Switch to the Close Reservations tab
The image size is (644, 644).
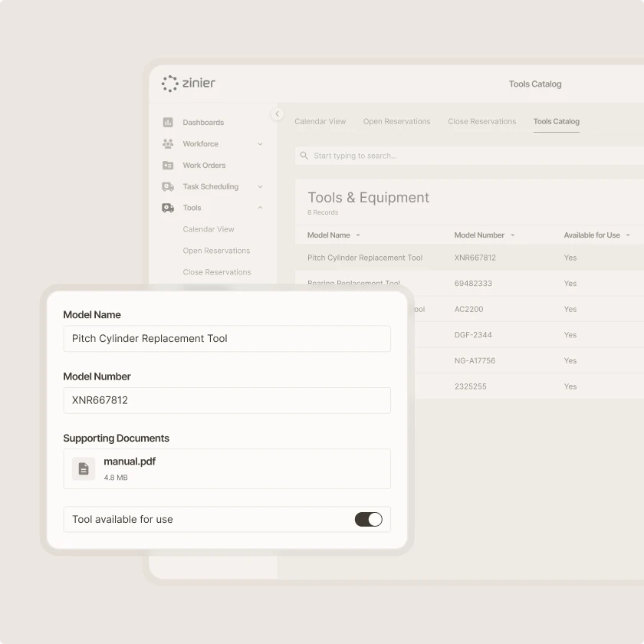(481, 122)
